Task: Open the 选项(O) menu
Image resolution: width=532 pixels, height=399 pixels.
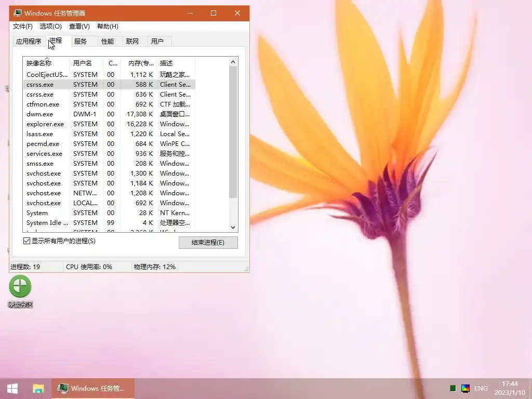Action: pos(51,26)
